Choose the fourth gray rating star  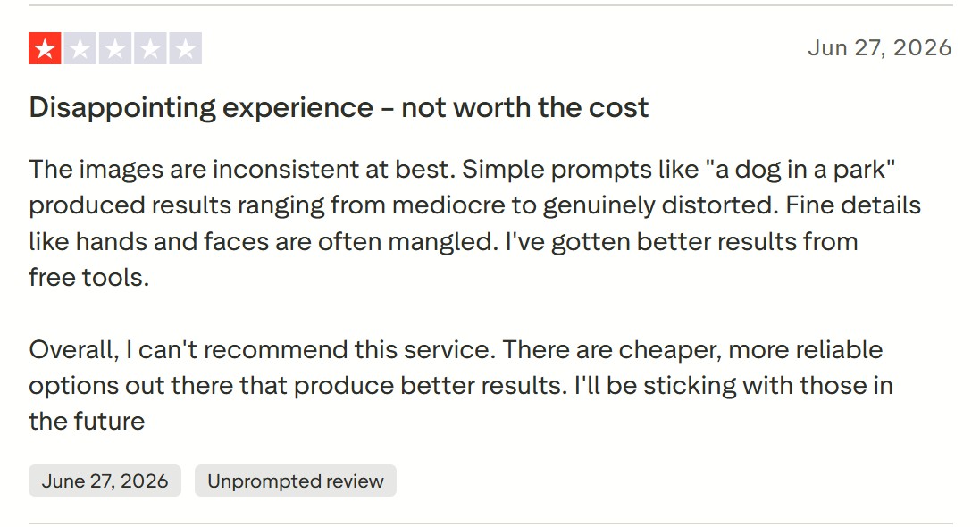(x=150, y=48)
